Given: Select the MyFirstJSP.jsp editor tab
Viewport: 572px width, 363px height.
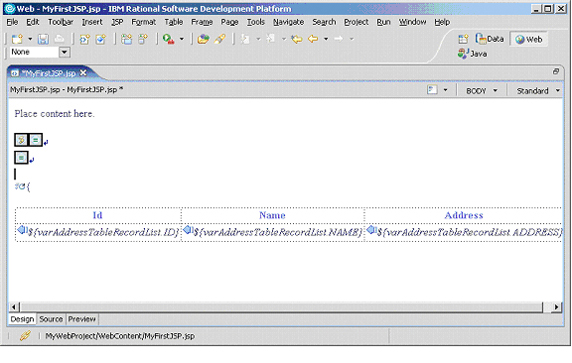Looking at the screenshot, I should tap(48, 73).
